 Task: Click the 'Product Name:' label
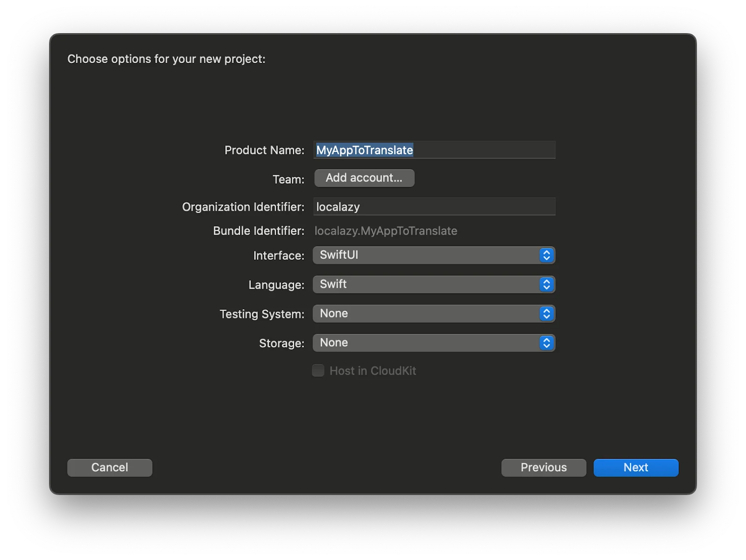point(264,150)
